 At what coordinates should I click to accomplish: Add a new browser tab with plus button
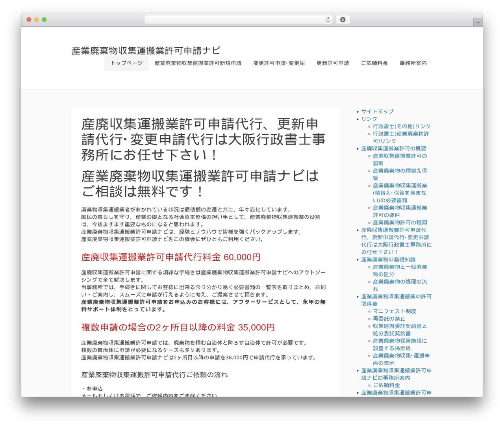pos(478,22)
